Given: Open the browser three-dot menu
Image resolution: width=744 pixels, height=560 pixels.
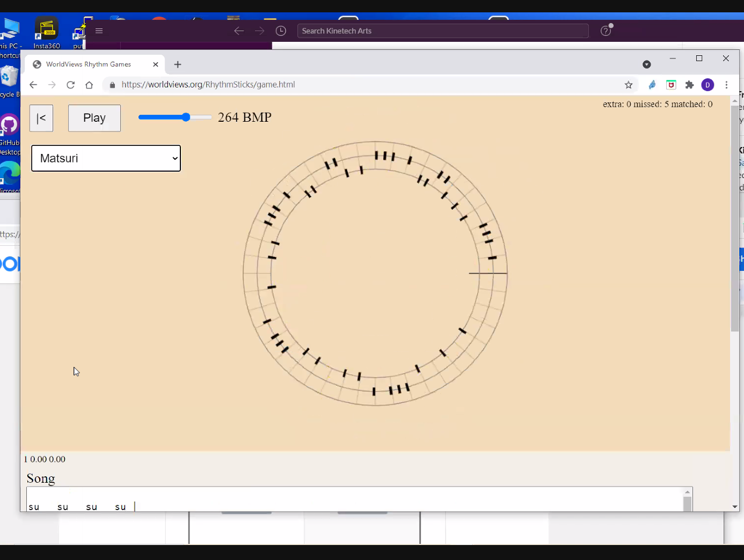Looking at the screenshot, I should point(726,85).
